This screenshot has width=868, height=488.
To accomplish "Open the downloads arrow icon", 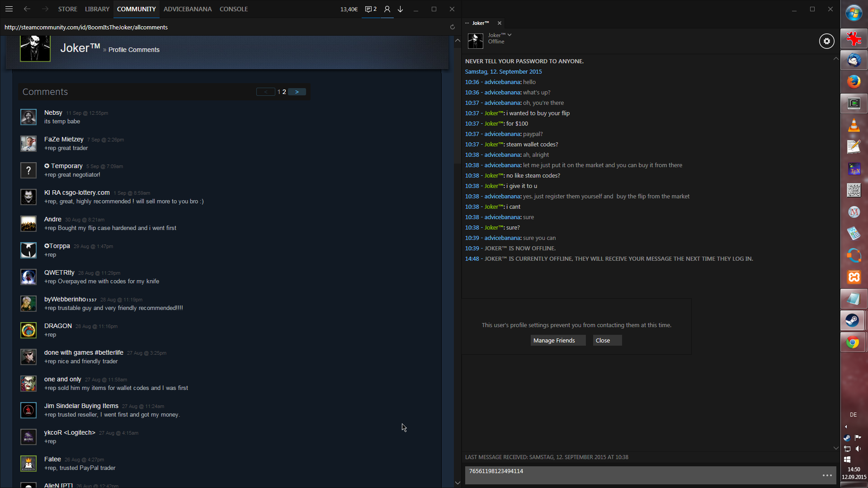I will (x=401, y=9).
